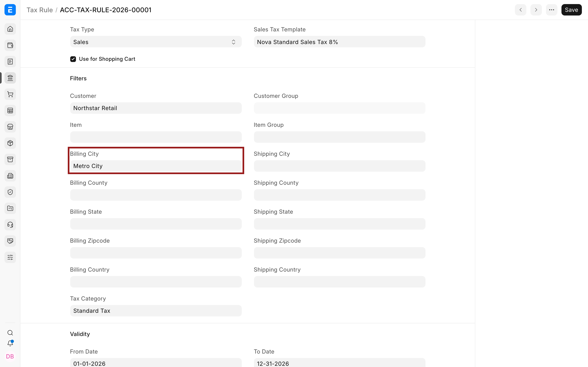
Task: Open the Support headset icon
Action: tap(10, 225)
